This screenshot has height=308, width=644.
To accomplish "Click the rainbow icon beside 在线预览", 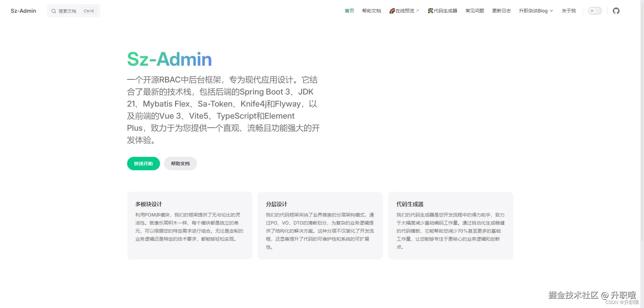I will pyautogui.click(x=392, y=11).
